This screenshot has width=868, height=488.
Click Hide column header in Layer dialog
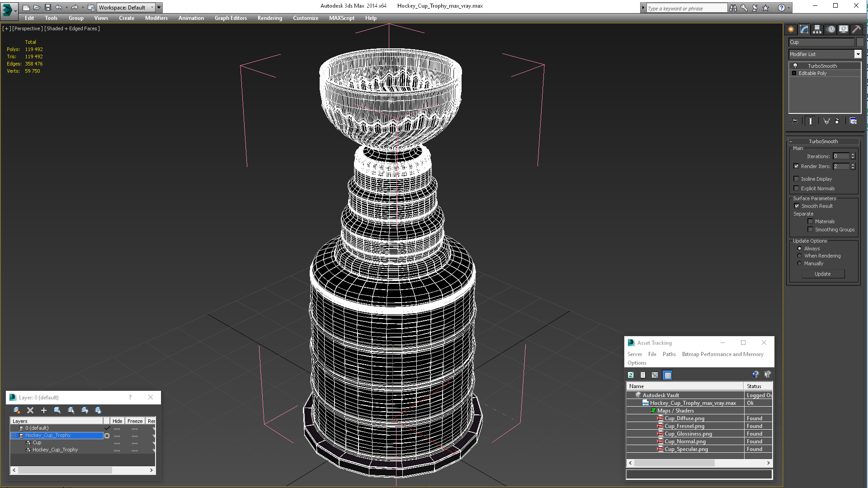118,421
